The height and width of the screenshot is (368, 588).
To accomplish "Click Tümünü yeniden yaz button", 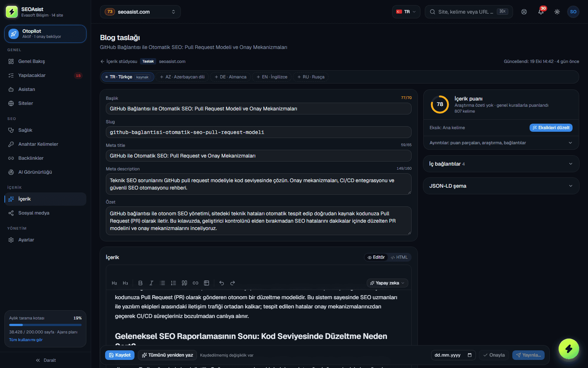I will pos(167,355).
